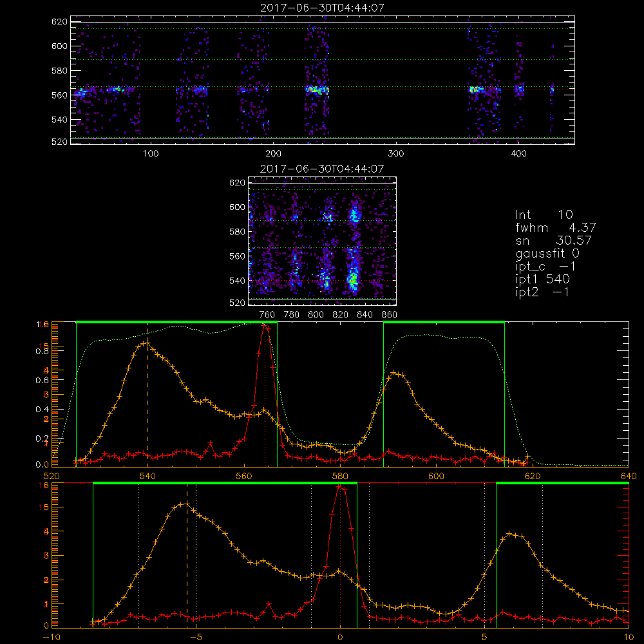Click x-axis label "800" under the middle image
This screenshot has width=644, height=644.
(316, 315)
